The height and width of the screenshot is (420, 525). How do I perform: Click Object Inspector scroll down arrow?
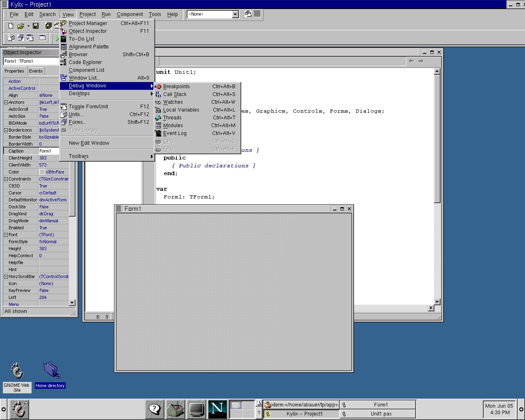(72, 303)
